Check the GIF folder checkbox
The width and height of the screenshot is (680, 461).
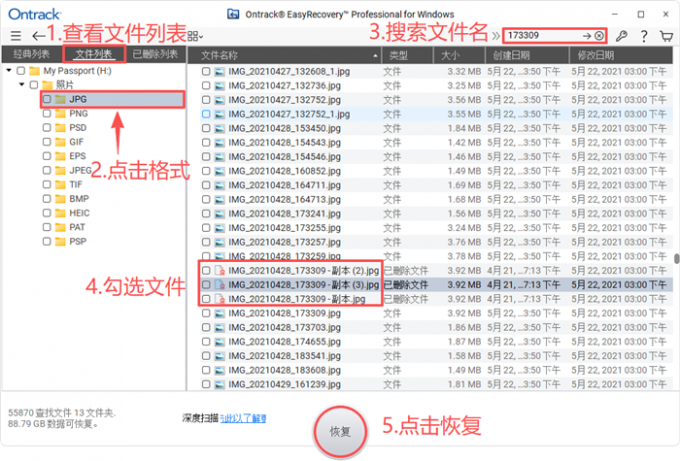[47, 142]
